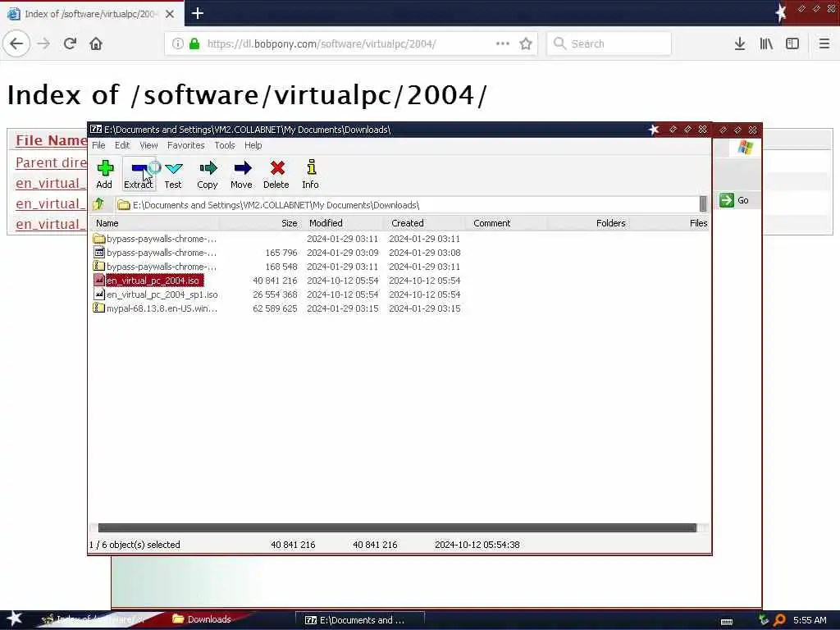Click the browser Back arrow
This screenshot has width=840, height=630.
coord(16,43)
